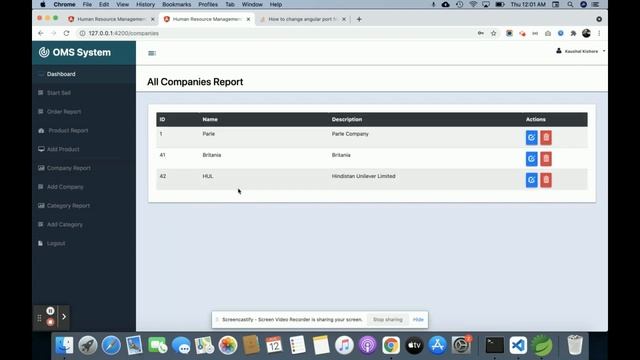Select the ID cell 41
The width and height of the screenshot is (640, 360).
coord(162,155)
